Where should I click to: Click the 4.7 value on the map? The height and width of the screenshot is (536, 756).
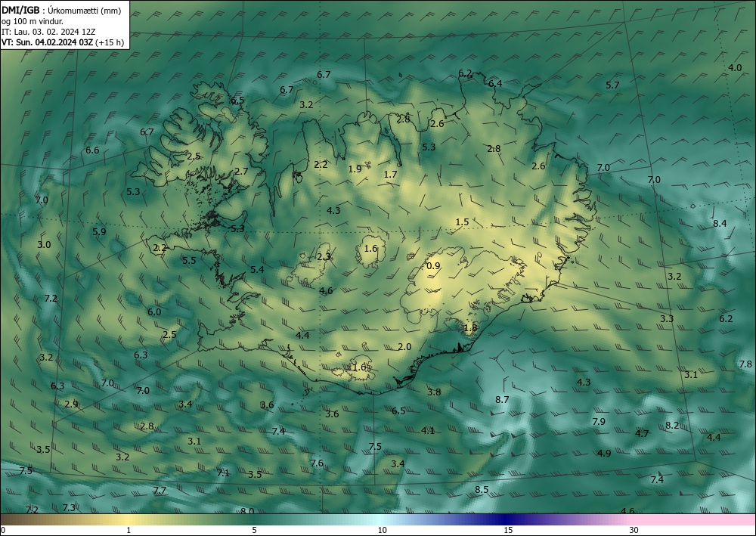(642, 433)
